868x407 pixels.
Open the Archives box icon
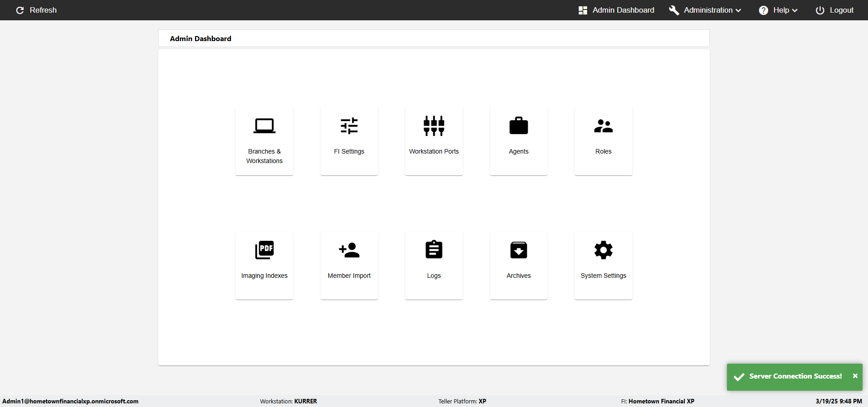[x=519, y=250]
